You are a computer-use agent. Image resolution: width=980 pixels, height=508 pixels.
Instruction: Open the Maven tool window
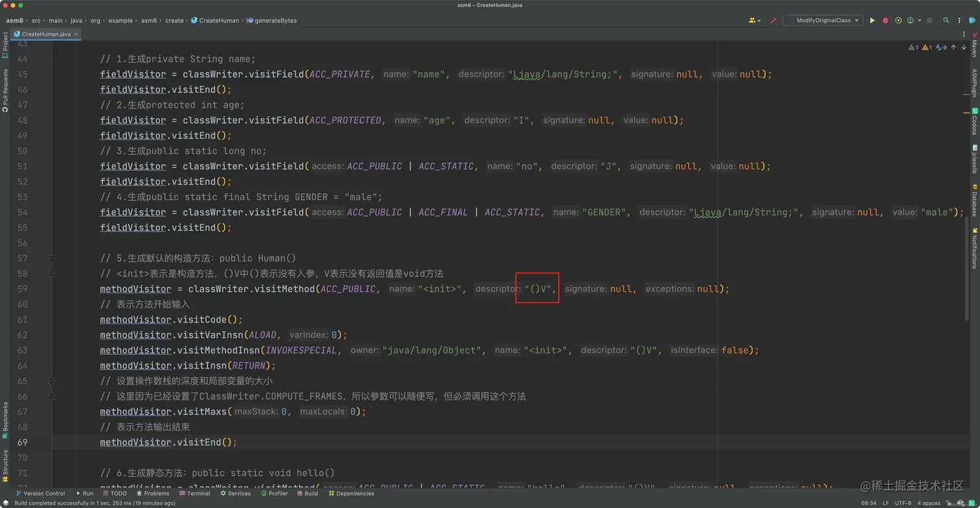[974, 45]
